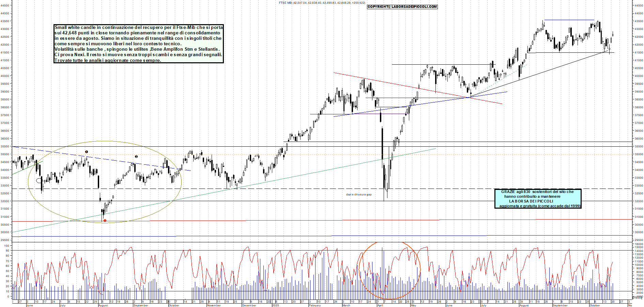644x307 pixels.
Task: Open the LABORSADEIPICCOLI.COM copyright label
Action: (402, 7)
